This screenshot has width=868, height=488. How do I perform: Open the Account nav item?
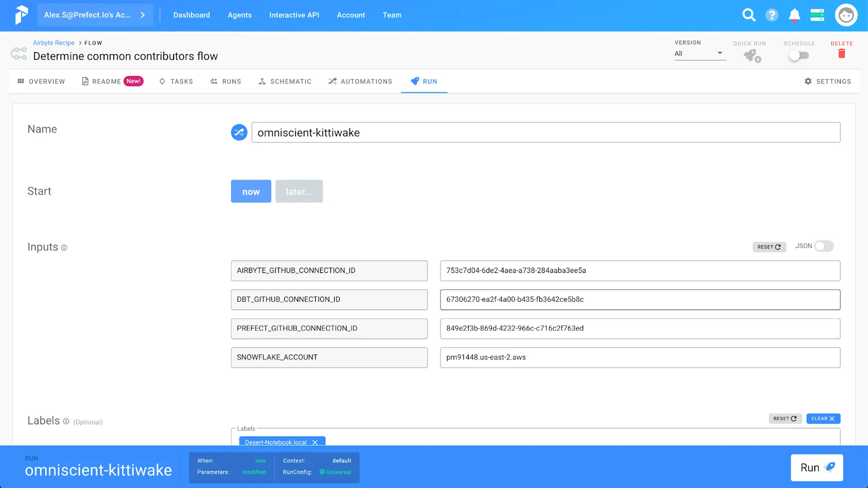pyautogui.click(x=350, y=15)
